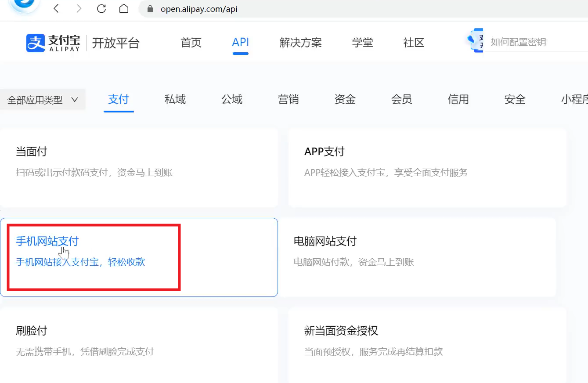Open the 刷脸付 card

[x=139, y=345]
